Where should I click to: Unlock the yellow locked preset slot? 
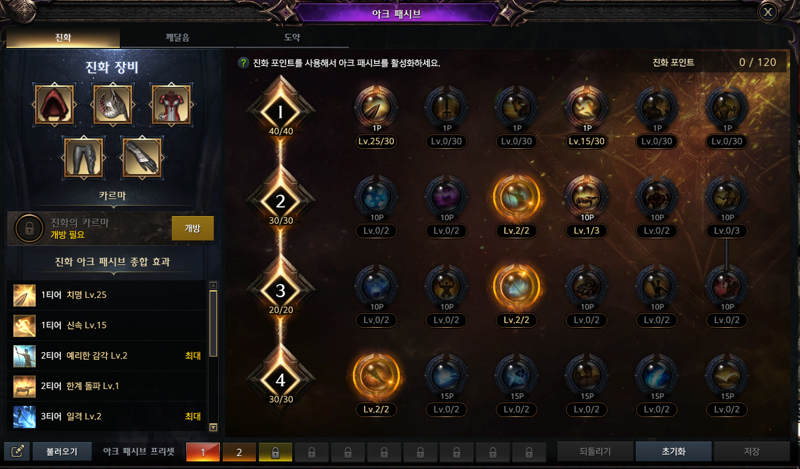click(x=275, y=452)
